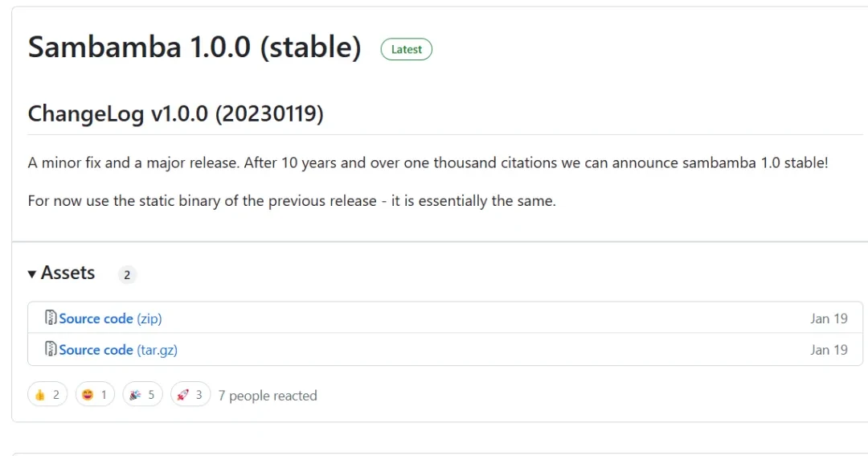This screenshot has height=456, width=868.
Task: React with the thumbs up emoji
Action: tap(47, 395)
